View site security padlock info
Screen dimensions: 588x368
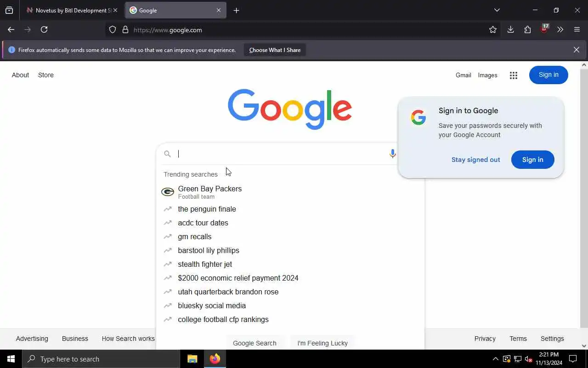click(x=125, y=30)
